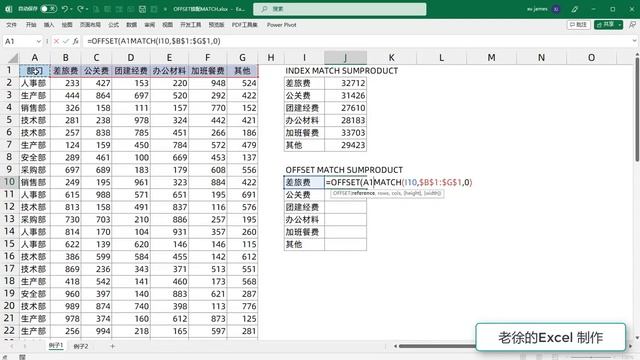Select row header 10

(x=9, y=182)
